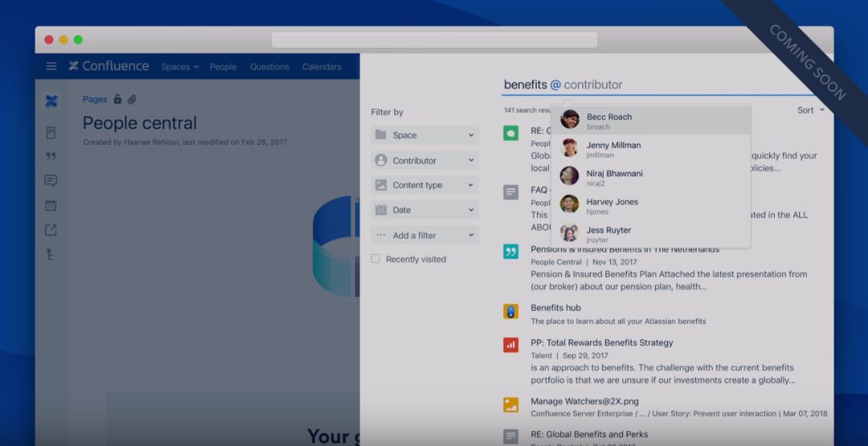The width and height of the screenshot is (868, 446).
Task: Click the page icon beside RE: Global Benefits and Perks
Action: click(x=511, y=436)
